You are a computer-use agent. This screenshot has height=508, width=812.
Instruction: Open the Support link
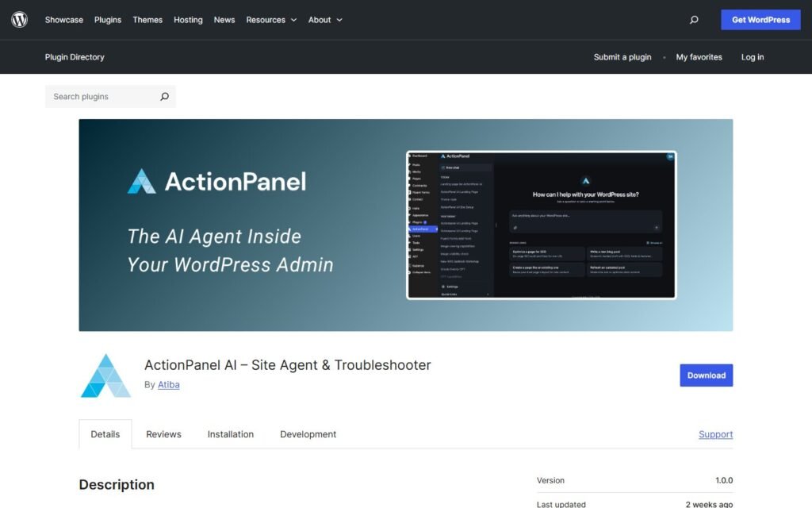point(715,434)
